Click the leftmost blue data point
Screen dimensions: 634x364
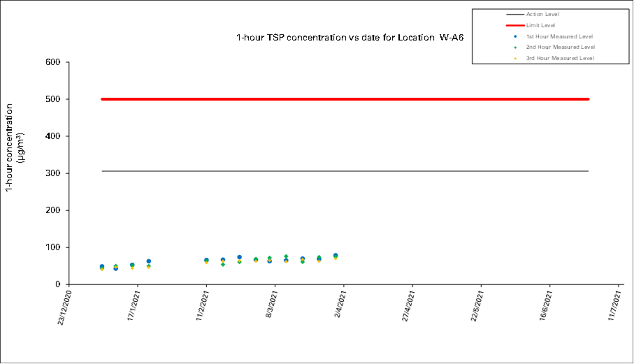(102, 267)
